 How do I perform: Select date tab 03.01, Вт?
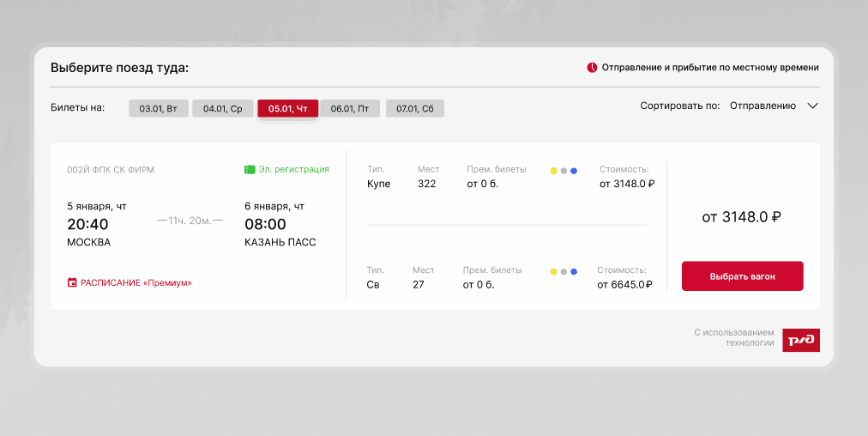click(x=158, y=109)
